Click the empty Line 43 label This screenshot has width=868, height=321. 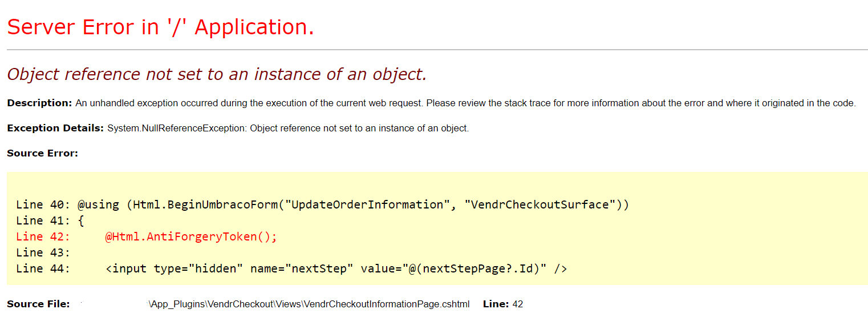(43, 252)
